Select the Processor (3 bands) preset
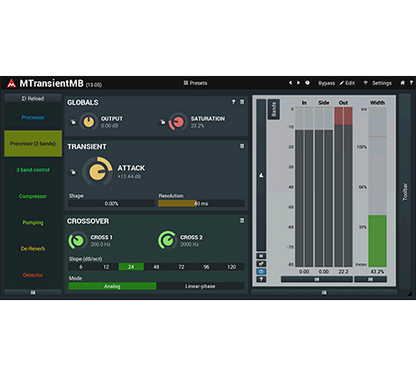Viewport: 416px width, 376px height. [33, 144]
